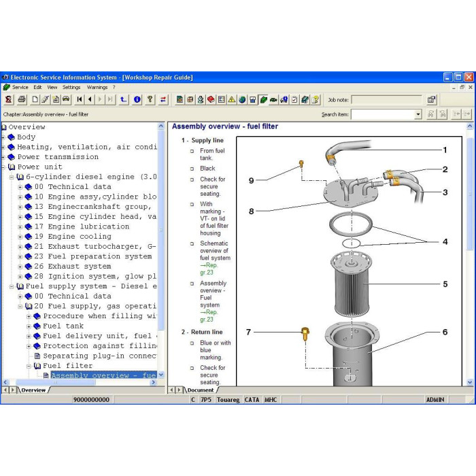476x476 pixels.
Task: Collapse the Fuel filter tree node
Action: (x=29, y=366)
